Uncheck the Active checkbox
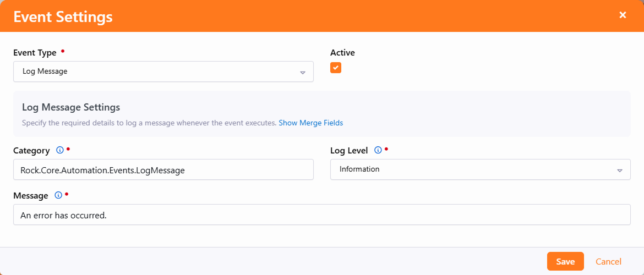Image resolution: width=644 pixels, height=275 pixels. pyautogui.click(x=336, y=68)
